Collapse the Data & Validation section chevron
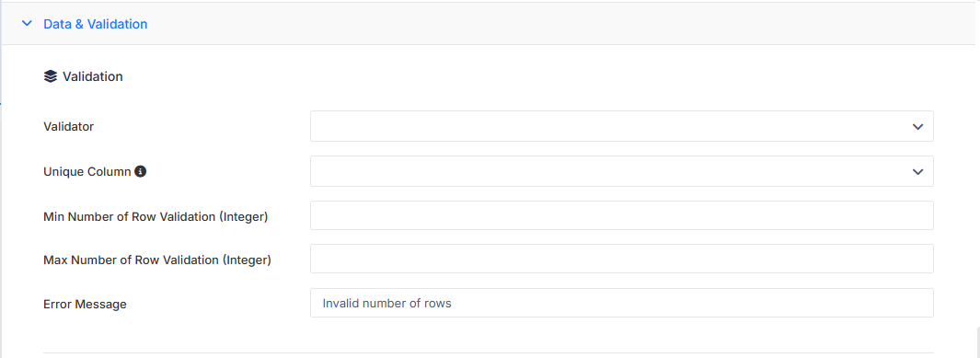980x358 pixels. 27,24
